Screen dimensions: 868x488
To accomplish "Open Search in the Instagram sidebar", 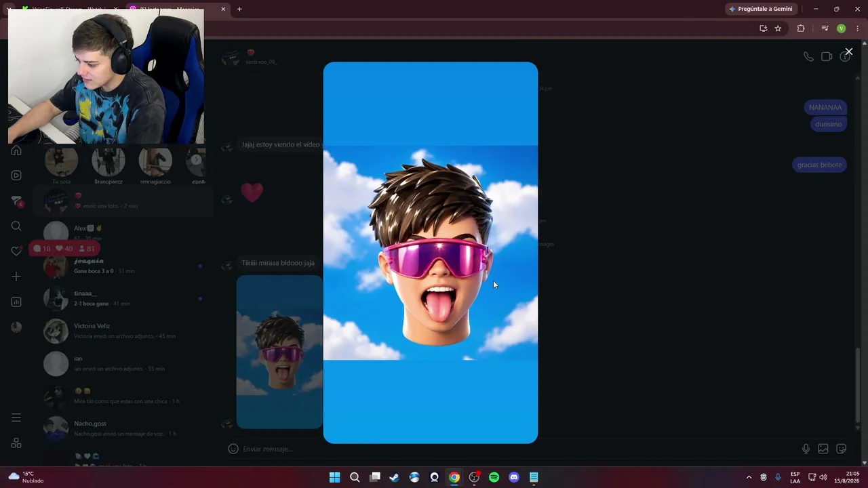I will click(x=16, y=226).
